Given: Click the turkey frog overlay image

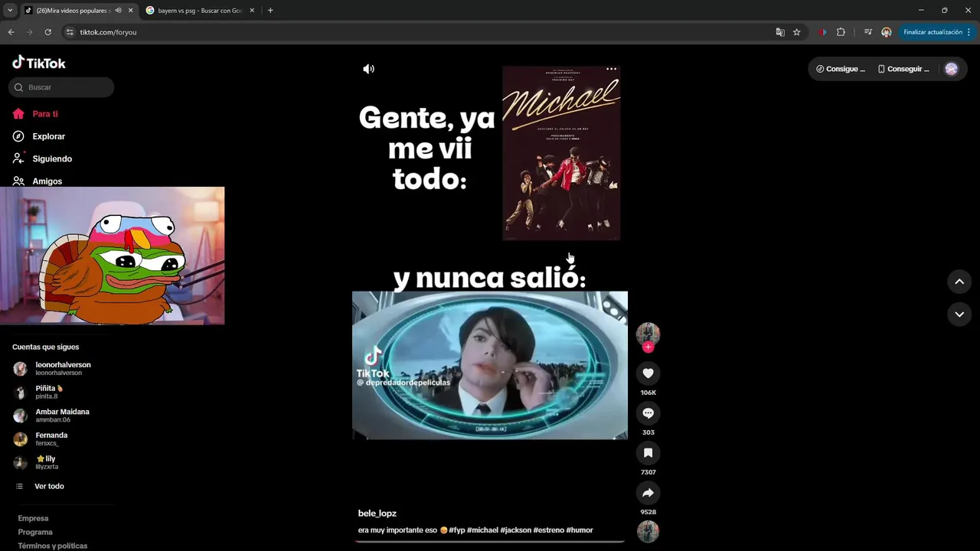Looking at the screenshot, I should pos(113,256).
